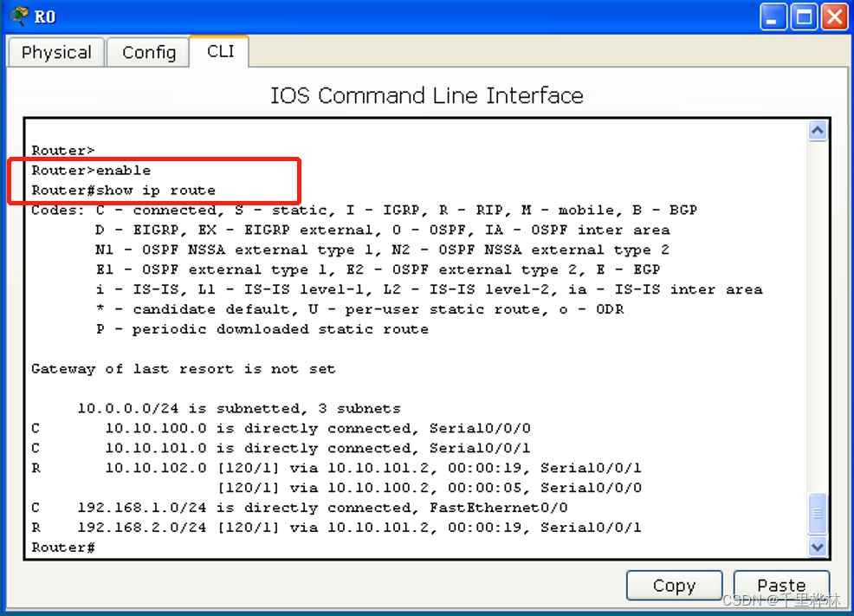Switch to the Physical tab
Screen dimensions: 854x616
tap(56, 52)
